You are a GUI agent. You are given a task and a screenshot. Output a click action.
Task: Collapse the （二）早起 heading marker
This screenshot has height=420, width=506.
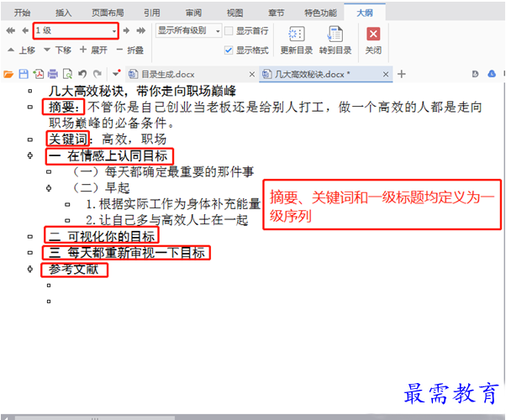coord(49,188)
